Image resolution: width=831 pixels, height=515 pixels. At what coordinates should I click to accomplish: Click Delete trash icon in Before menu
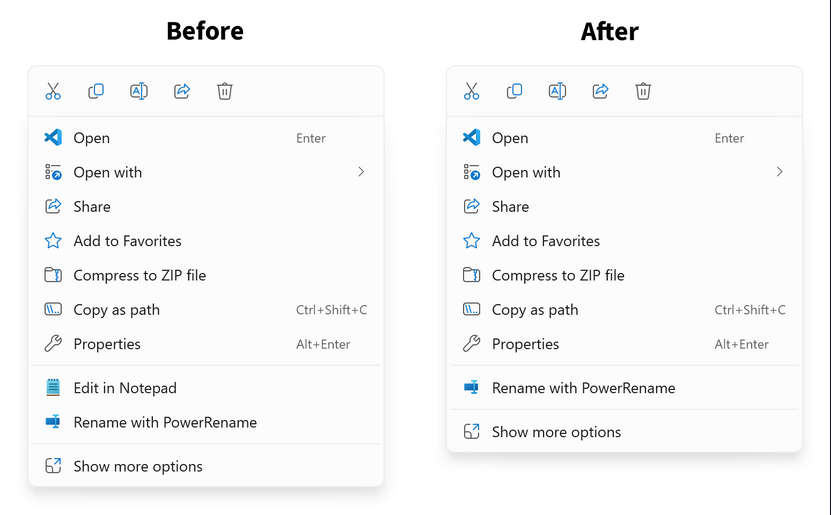point(225,91)
